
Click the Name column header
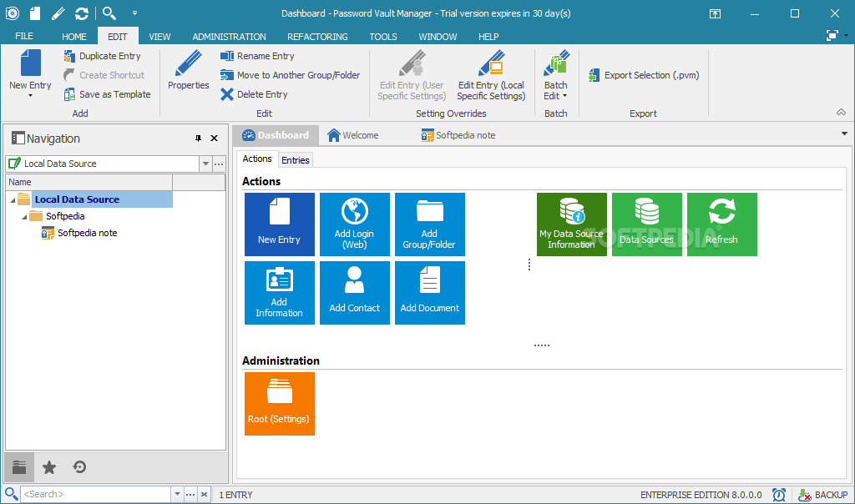pyautogui.click(x=89, y=182)
